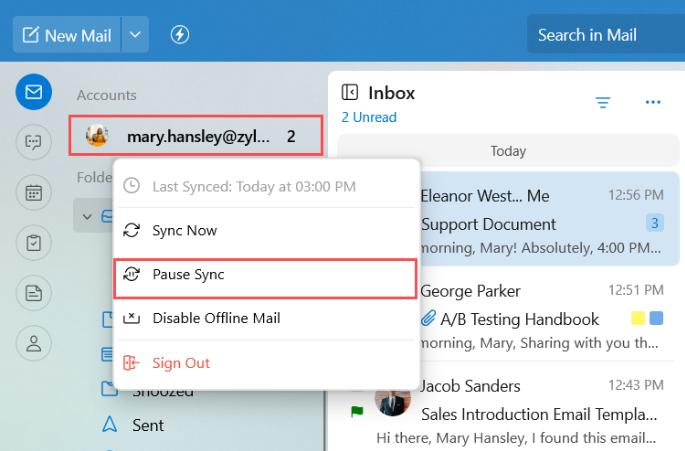This screenshot has height=451, width=685.
Task: Open the Mail module in sidebar
Action: click(34, 92)
